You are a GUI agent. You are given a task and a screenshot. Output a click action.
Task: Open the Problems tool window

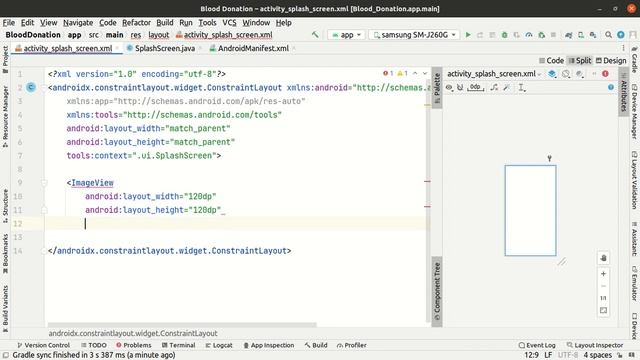[133, 345]
